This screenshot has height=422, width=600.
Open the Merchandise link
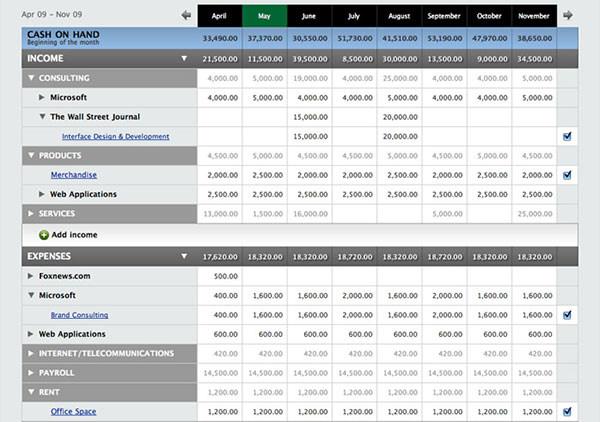[73, 175]
